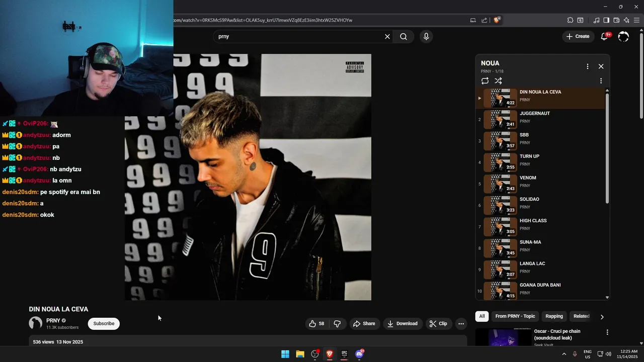The width and height of the screenshot is (644, 362).
Task: Select the Rapping filter chip
Action: pyautogui.click(x=554, y=316)
